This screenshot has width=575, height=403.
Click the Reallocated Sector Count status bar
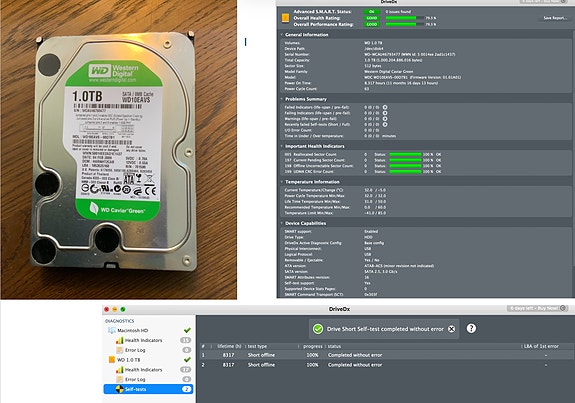coord(405,154)
